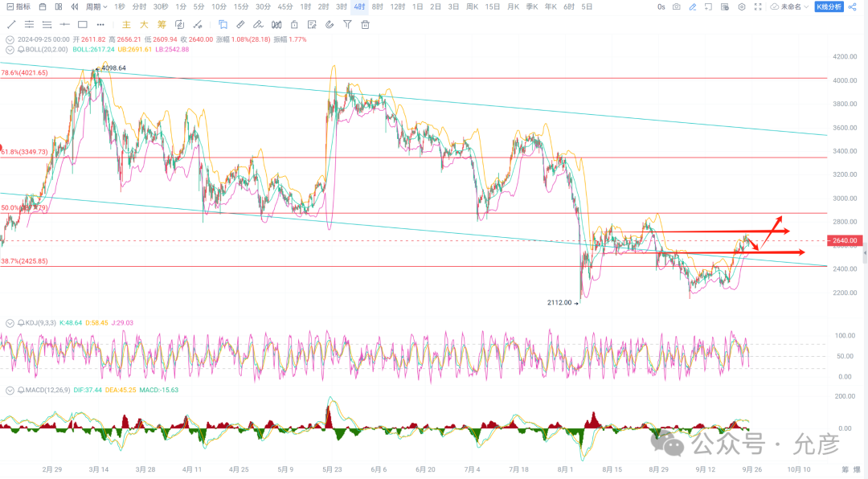This screenshot has width=868, height=479.
Task: Switch to the 年K timeframe
Action: click(551, 6)
